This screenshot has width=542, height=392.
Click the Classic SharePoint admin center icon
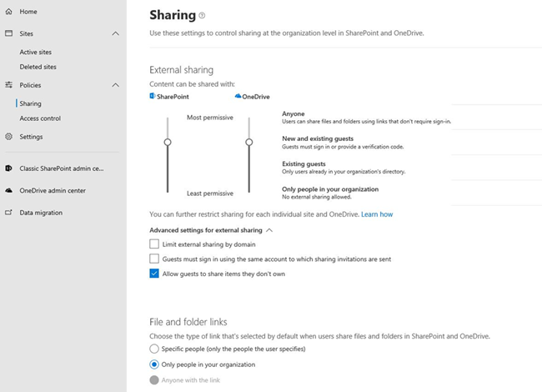[9, 168]
